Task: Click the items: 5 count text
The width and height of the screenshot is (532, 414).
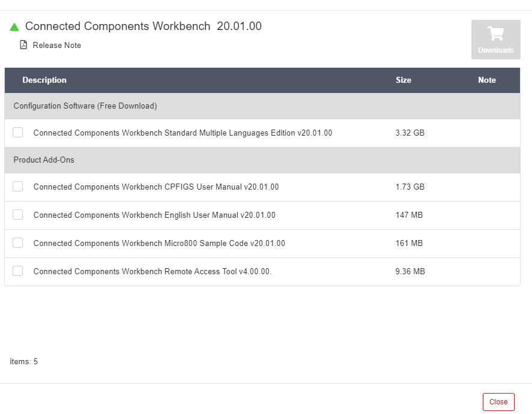Action: (x=24, y=361)
